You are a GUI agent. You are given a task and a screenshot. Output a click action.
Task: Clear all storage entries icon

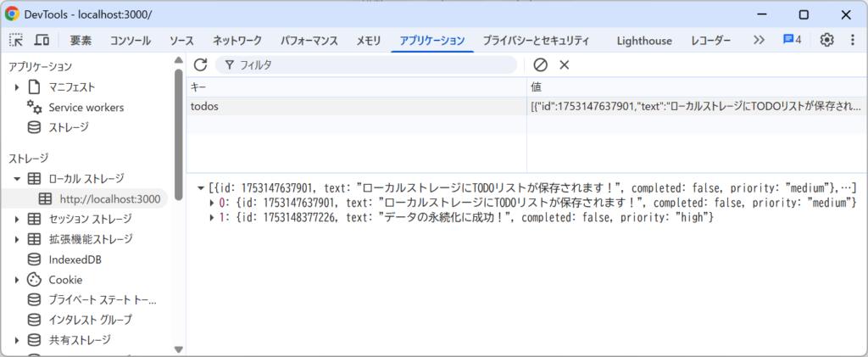pos(540,64)
